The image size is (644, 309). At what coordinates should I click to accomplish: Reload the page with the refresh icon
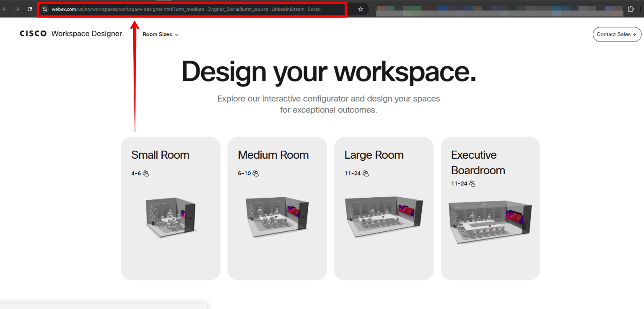tap(30, 9)
